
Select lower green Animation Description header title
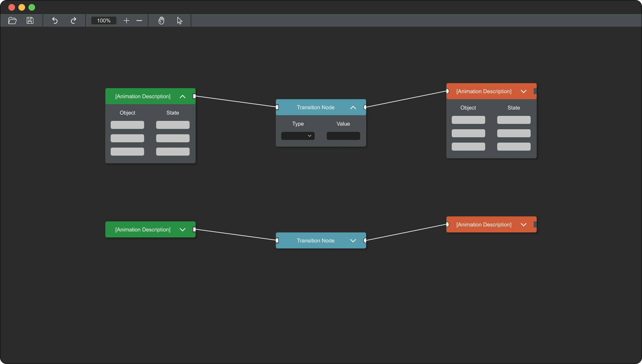(x=143, y=230)
